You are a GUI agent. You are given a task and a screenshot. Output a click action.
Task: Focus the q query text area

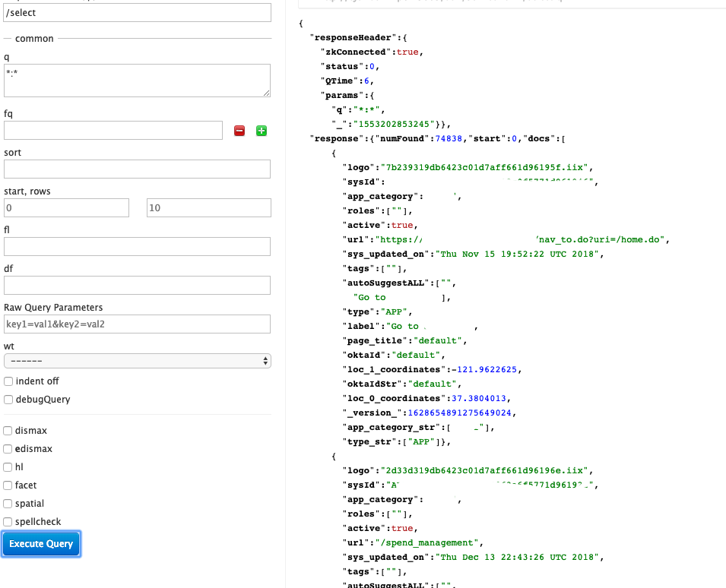click(138, 80)
